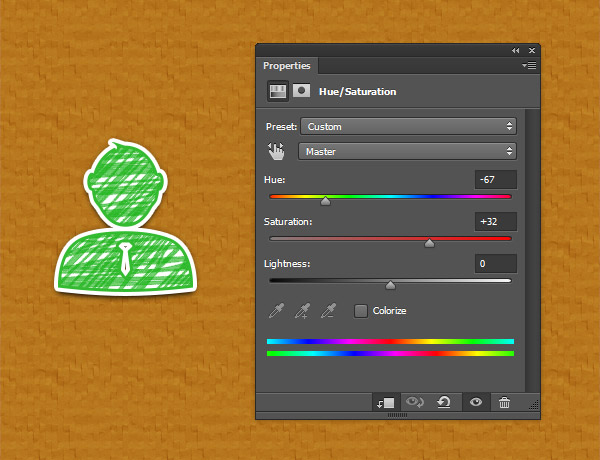Click the Hue slider handle
This screenshot has height=460, width=600.
pos(325,200)
